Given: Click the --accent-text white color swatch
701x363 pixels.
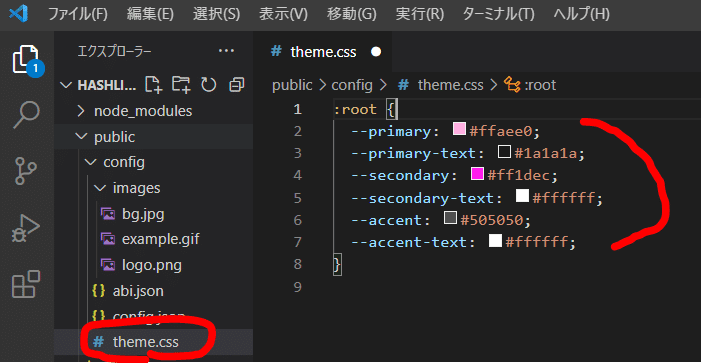Looking at the screenshot, I should point(495,241).
